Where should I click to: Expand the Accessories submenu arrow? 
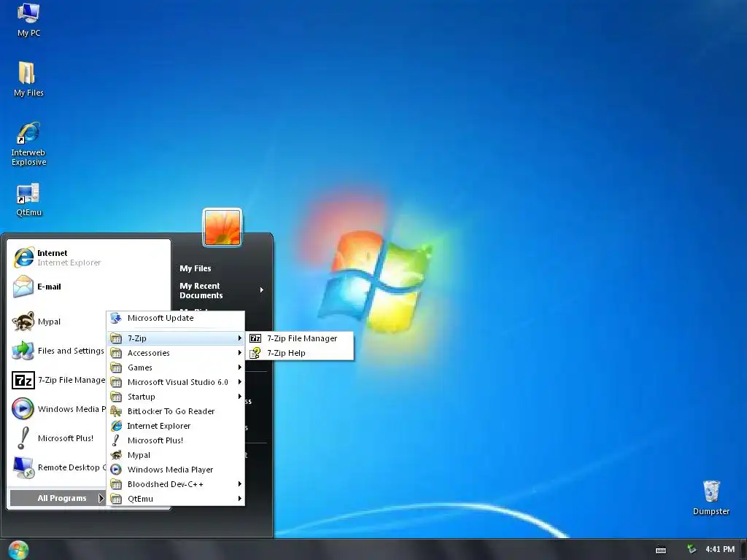239,353
